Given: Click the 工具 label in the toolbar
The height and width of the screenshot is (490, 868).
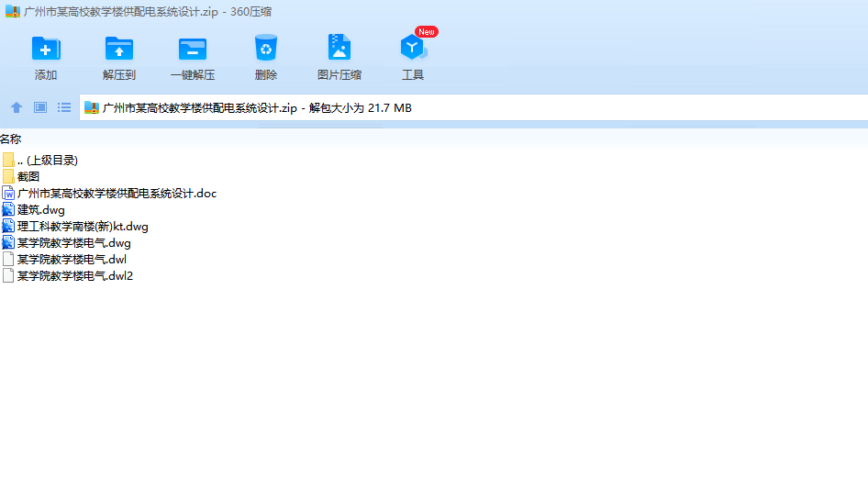Looking at the screenshot, I should [x=413, y=74].
